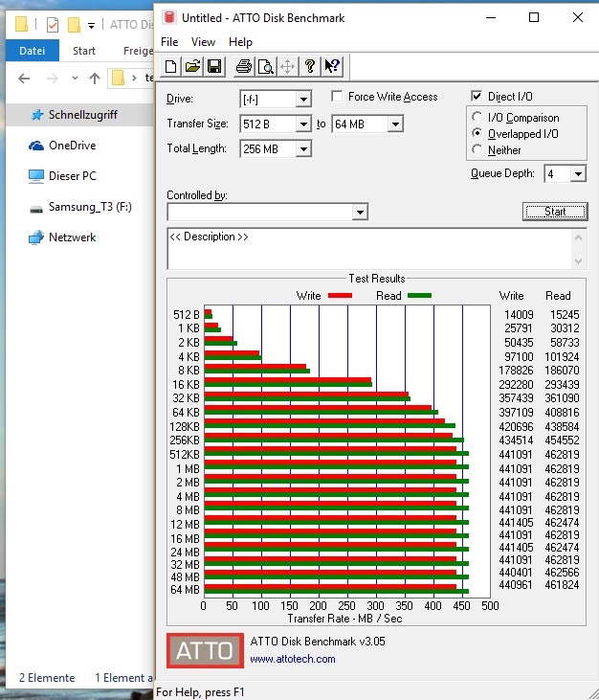Minimize the ATTO Disk Benchmark window

[491, 17]
